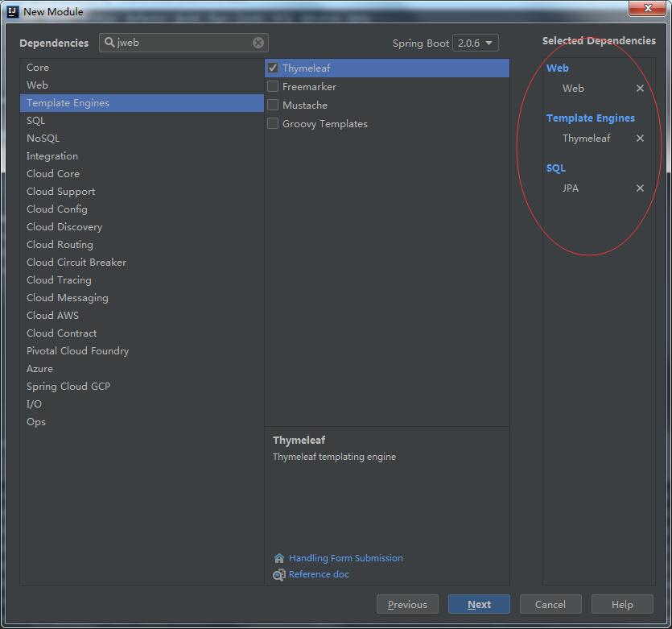Click Thymeleaf entry in Selected Dependencies
Viewport: 672px width, 629px height.
coord(586,138)
